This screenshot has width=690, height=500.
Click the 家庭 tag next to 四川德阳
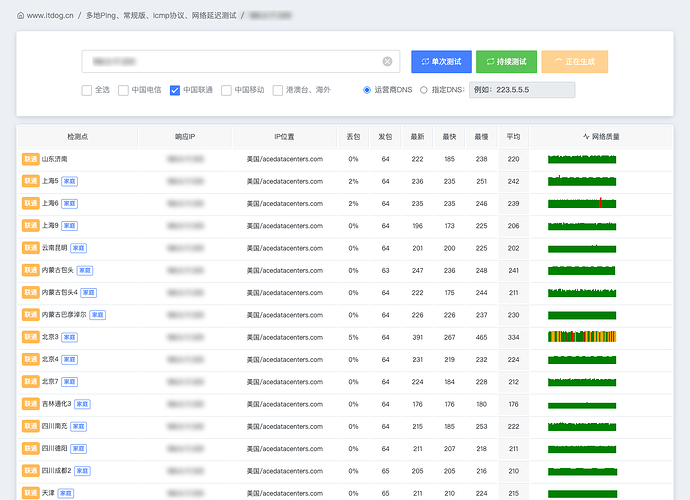pos(79,449)
